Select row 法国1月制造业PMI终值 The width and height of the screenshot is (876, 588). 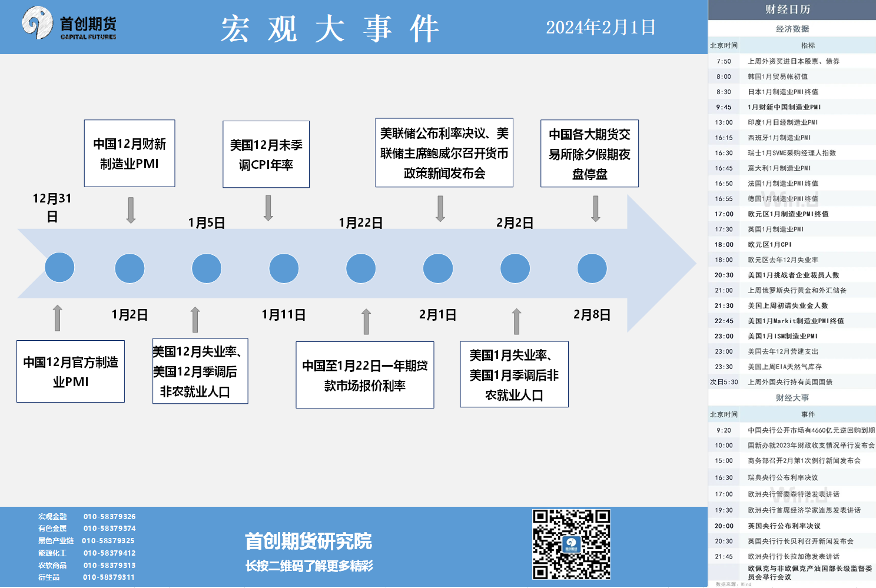[792, 184]
